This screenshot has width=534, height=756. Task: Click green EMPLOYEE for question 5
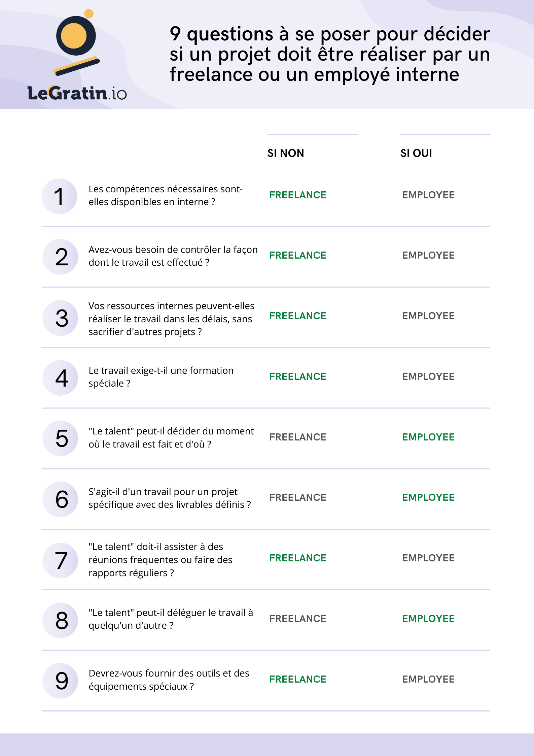[428, 437]
